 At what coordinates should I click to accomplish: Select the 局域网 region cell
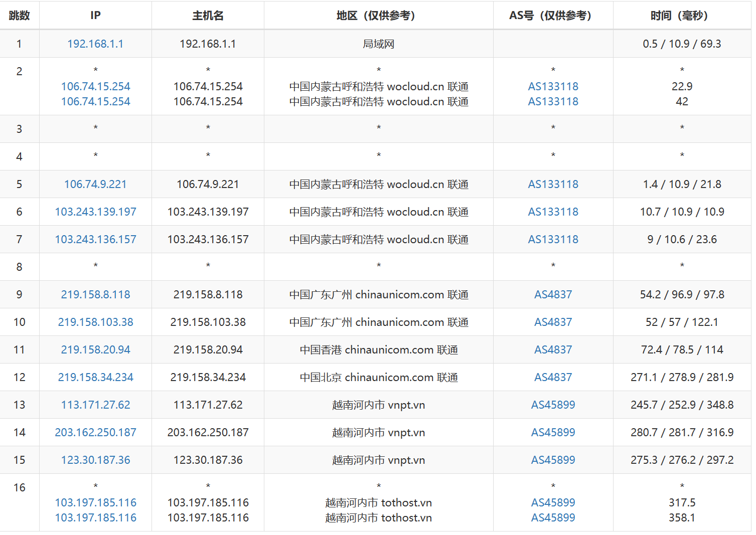click(378, 44)
